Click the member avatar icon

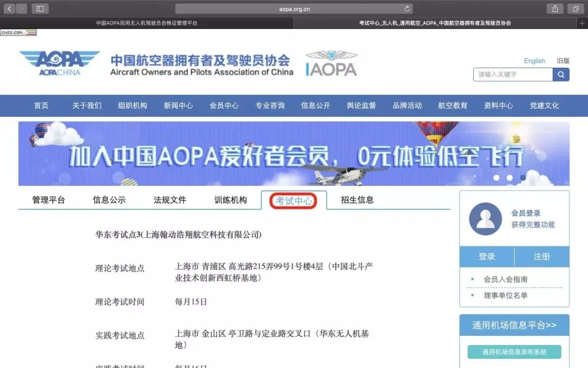pyautogui.click(x=485, y=219)
